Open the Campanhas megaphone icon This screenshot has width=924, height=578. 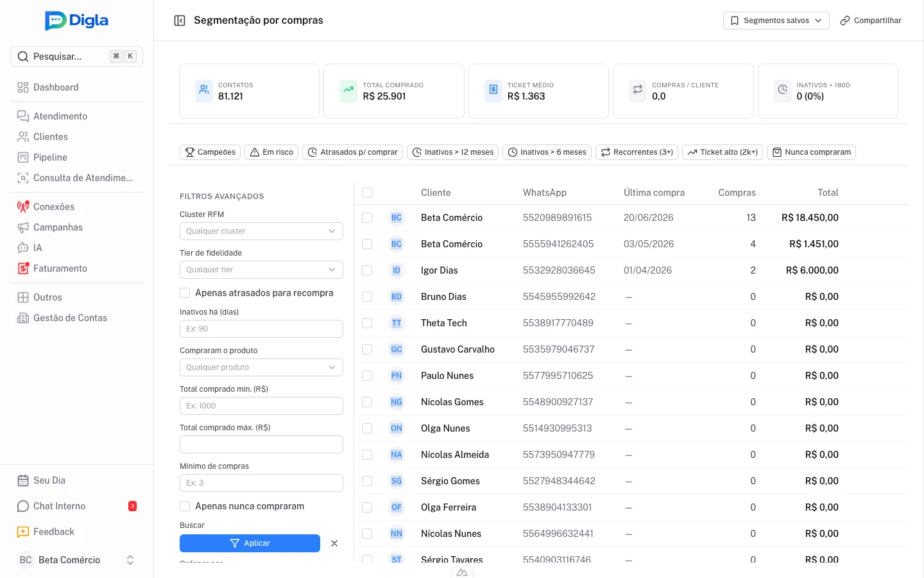click(23, 227)
